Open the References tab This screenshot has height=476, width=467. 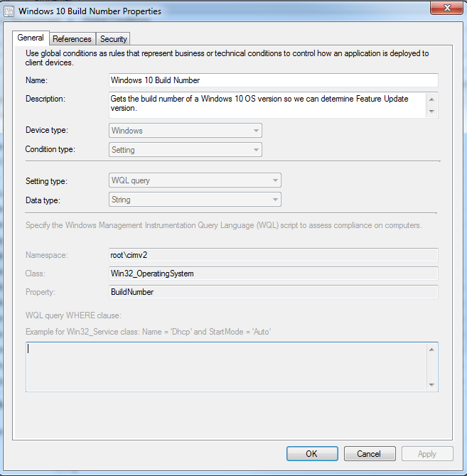pyautogui.click(x=72, y=39)
